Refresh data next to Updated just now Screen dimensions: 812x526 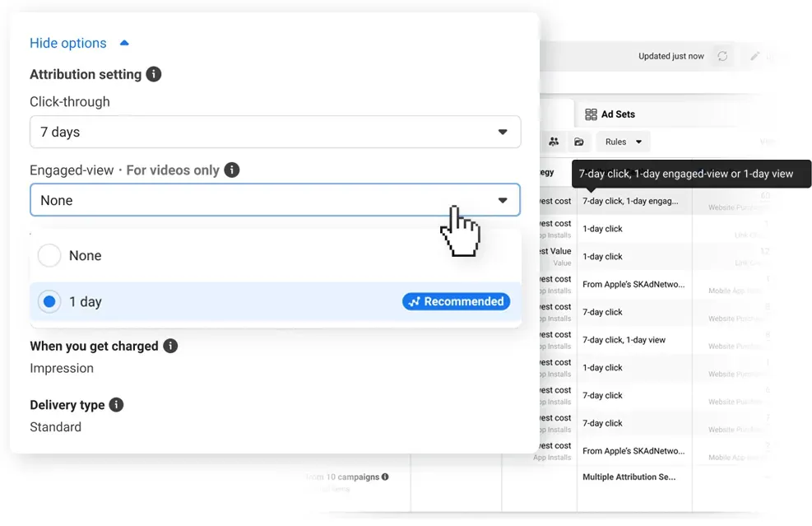pyautogui.click(x=723, y=56)
